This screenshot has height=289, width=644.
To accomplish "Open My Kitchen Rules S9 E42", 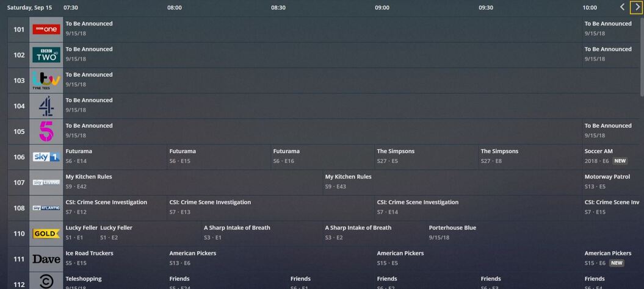I will click(193, 182).
